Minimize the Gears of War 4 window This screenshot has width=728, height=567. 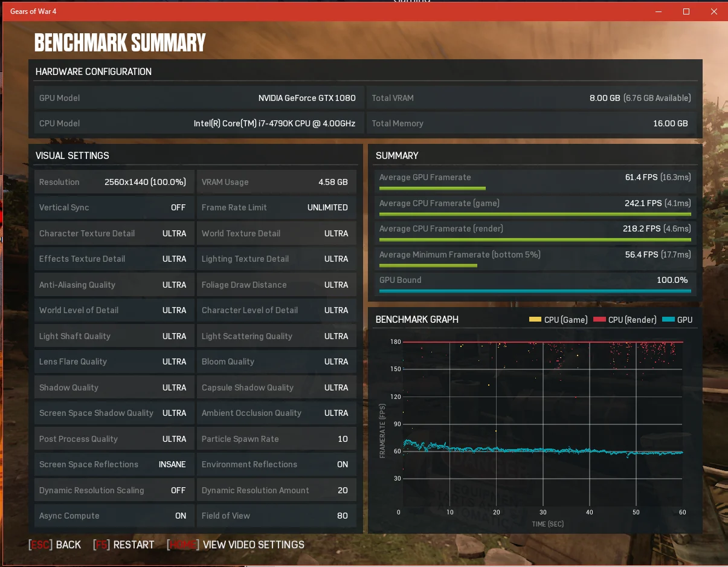click(659, 11)
